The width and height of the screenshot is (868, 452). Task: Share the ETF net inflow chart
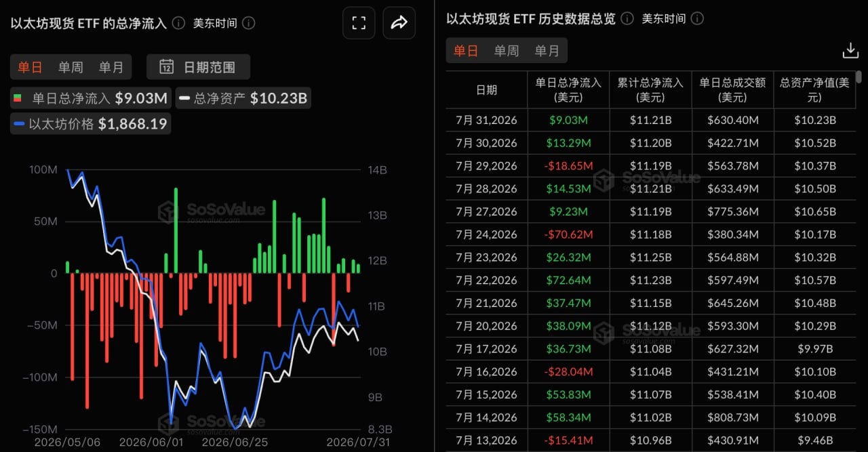tap(399, 23)
